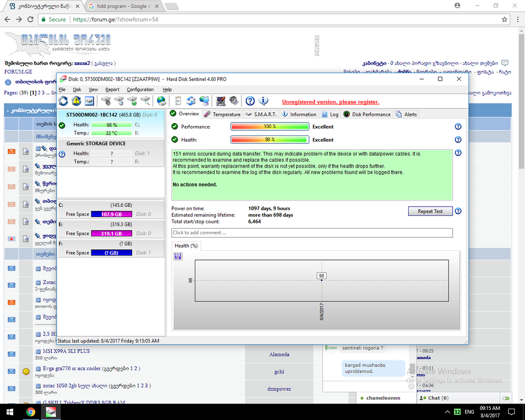Open the Report menu
The width and height of the screenshot is (525, 420).
tap(112, 89)
